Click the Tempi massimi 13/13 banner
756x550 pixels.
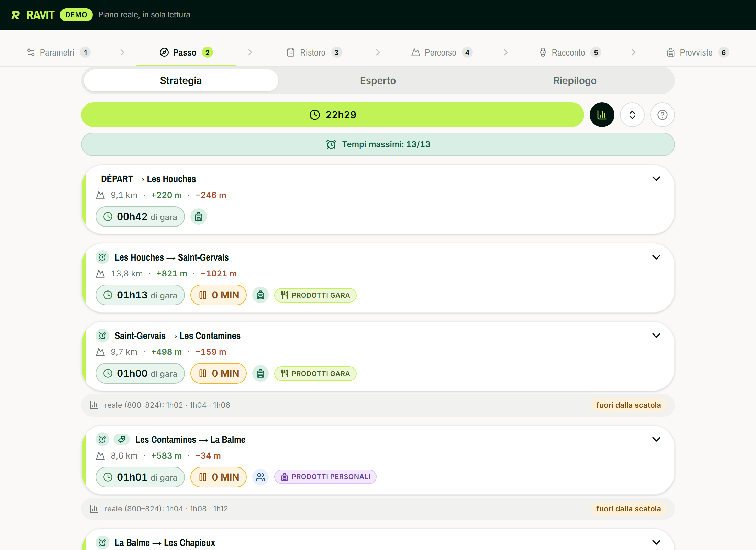point(378,144)
